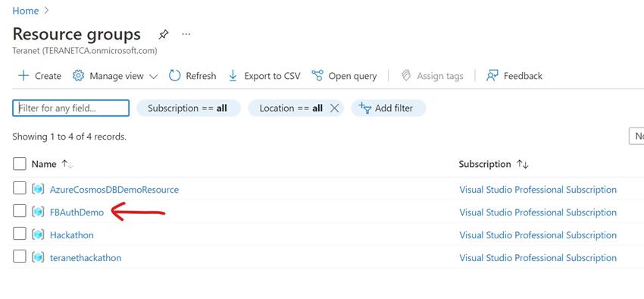Click the Teranet tenant name text
This screenshot has height=299, width=644.
pos(85,51)
